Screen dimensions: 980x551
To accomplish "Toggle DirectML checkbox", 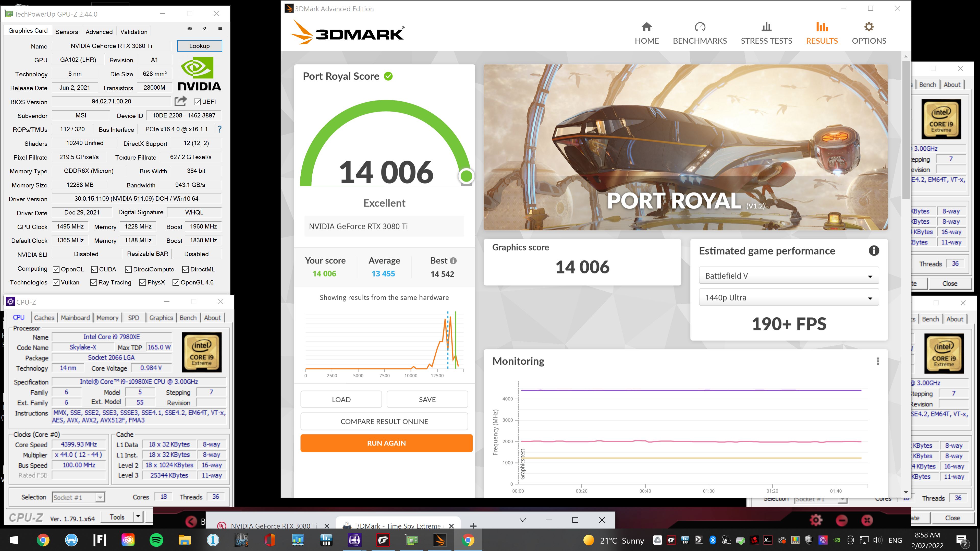I will [x=185, y=269].
